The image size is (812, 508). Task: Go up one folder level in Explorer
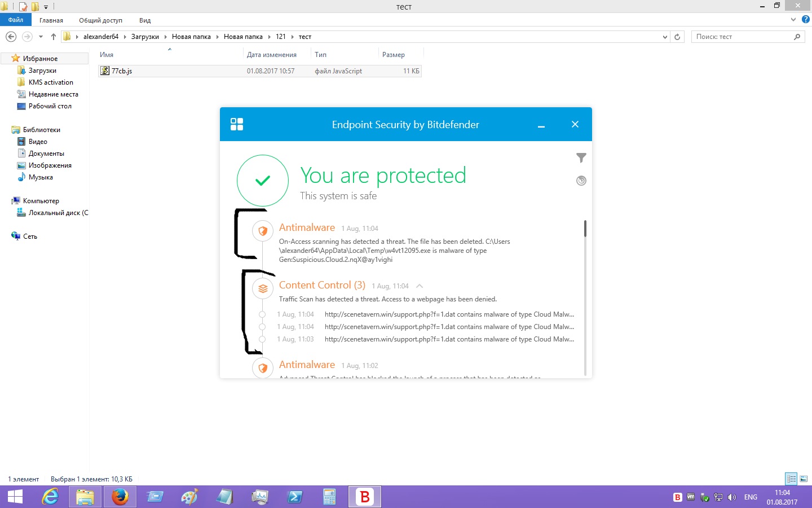point(54,37)
